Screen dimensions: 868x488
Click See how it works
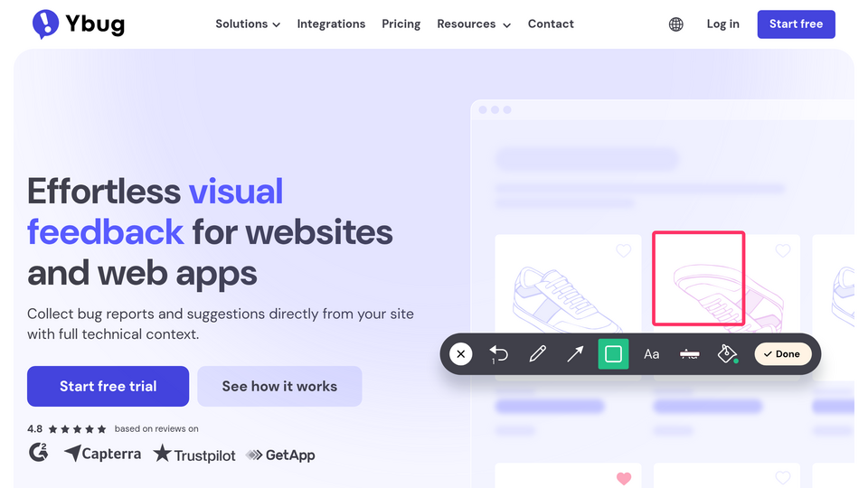click(279, 386)
